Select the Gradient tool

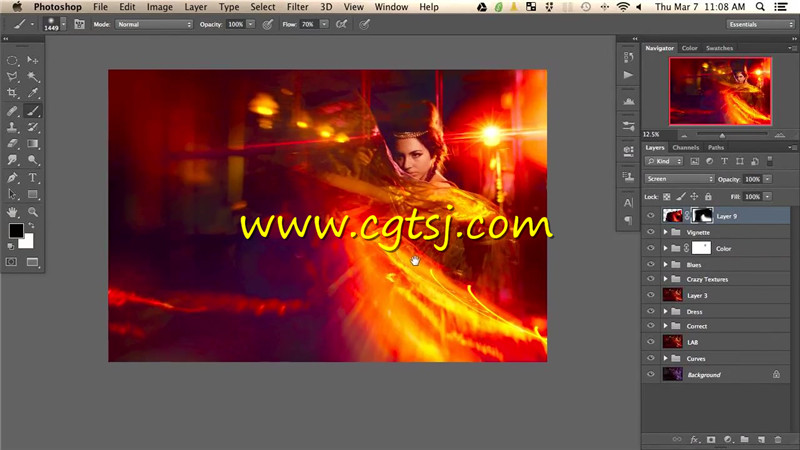33,144
